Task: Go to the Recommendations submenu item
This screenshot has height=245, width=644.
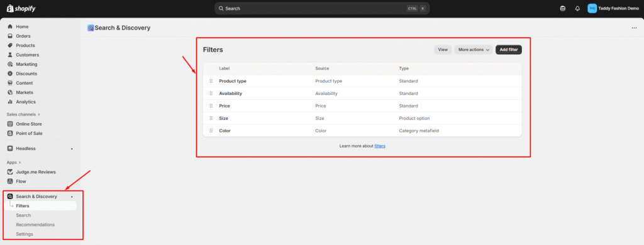Action: (x=35, y=225)
